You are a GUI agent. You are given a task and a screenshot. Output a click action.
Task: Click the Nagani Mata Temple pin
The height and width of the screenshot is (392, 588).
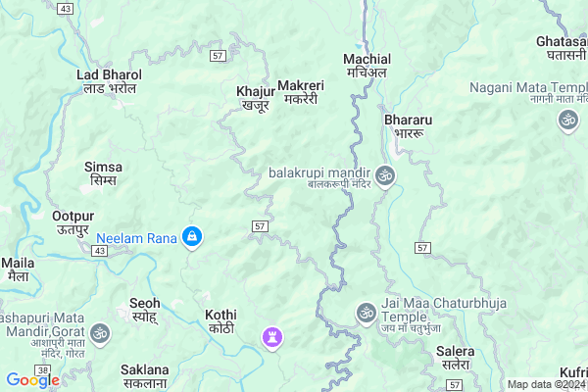(568, 122)
